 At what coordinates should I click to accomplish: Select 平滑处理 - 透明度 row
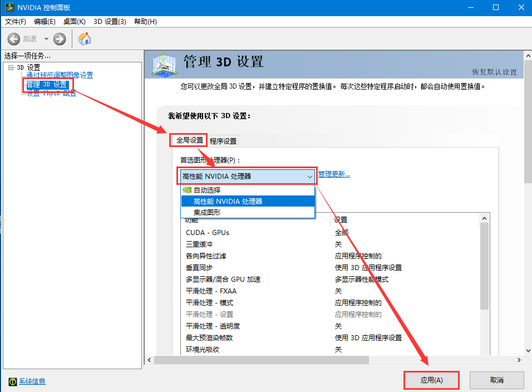[x=331, y=326]
